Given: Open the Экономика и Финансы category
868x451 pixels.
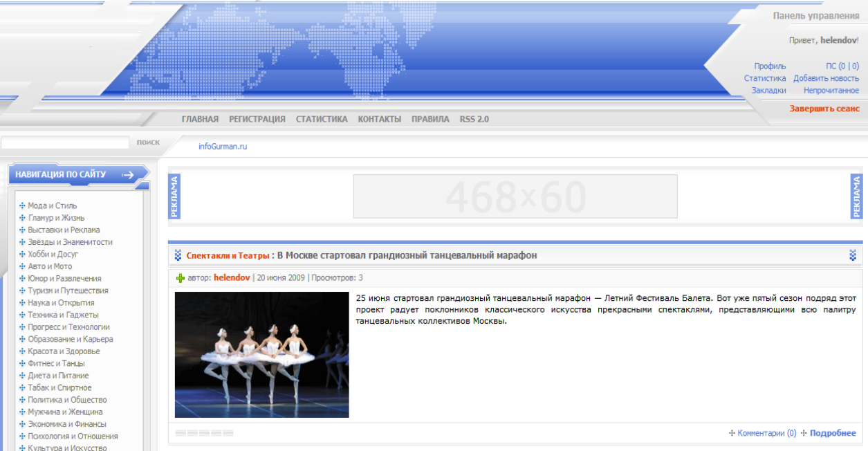Looking at the screenshot, I should (66, 424).
